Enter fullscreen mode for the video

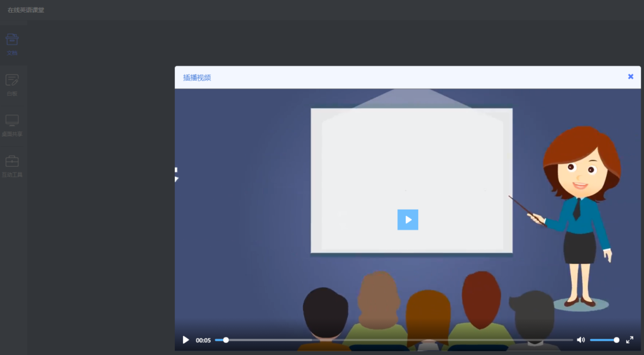click(630, 340)
